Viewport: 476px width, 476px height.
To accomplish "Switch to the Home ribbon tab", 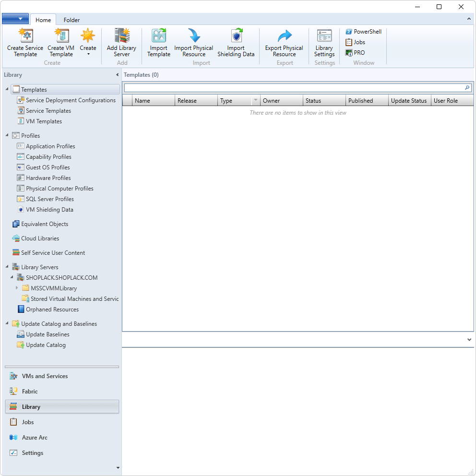I will point(43,20).
